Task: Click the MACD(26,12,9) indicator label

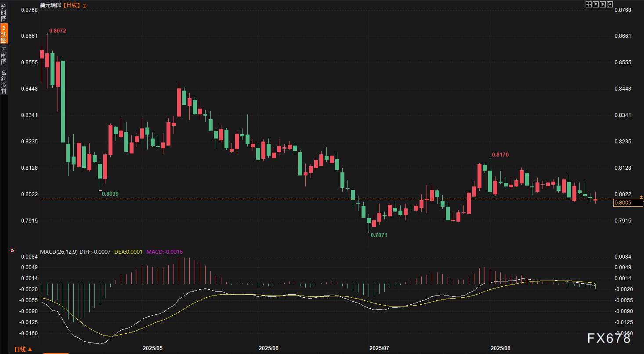Action: pos(59,252)
